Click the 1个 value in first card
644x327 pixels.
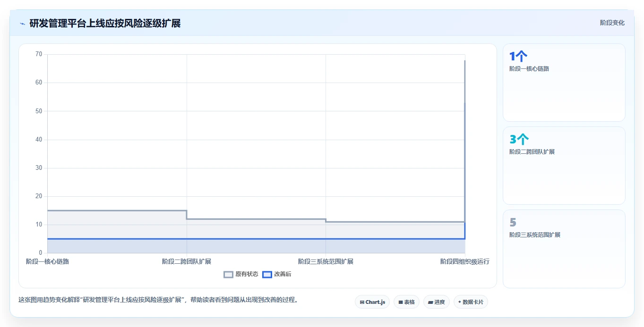518,57
